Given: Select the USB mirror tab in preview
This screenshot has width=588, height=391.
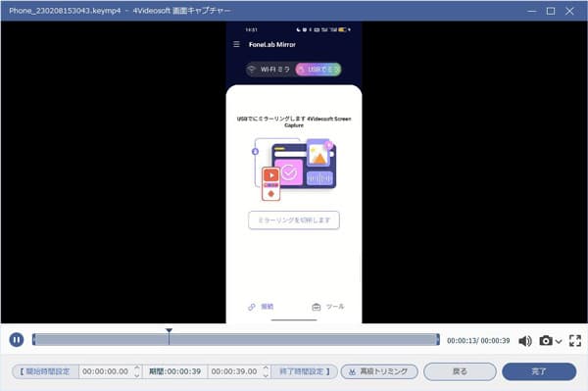Looking at the screenshot, I should pyautogui.click(x=318, y=70).
